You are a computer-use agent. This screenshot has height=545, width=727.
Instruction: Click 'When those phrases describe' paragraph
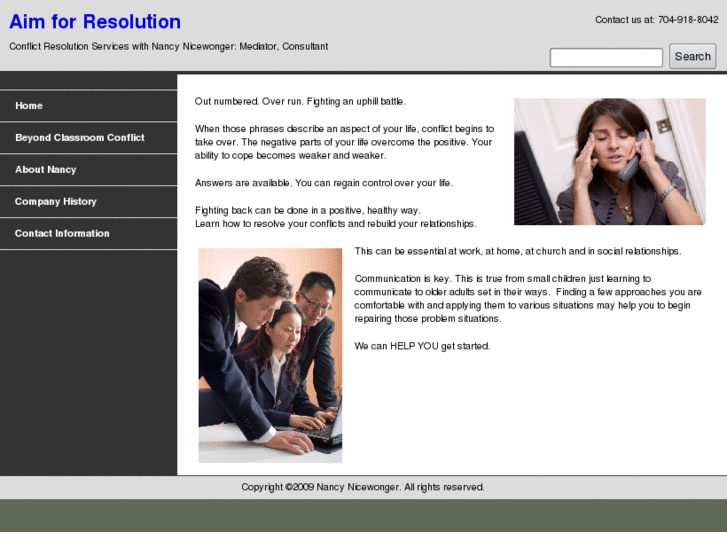click(x=344, y=142)
